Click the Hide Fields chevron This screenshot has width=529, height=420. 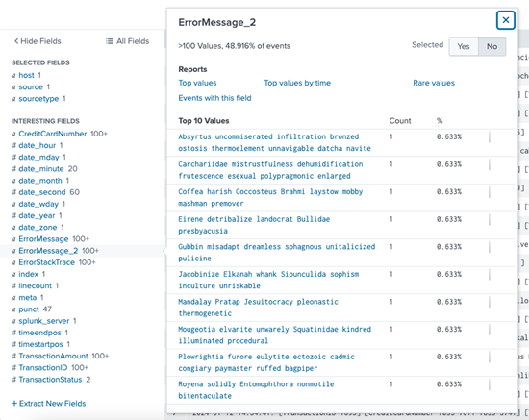tap(16, 41)
